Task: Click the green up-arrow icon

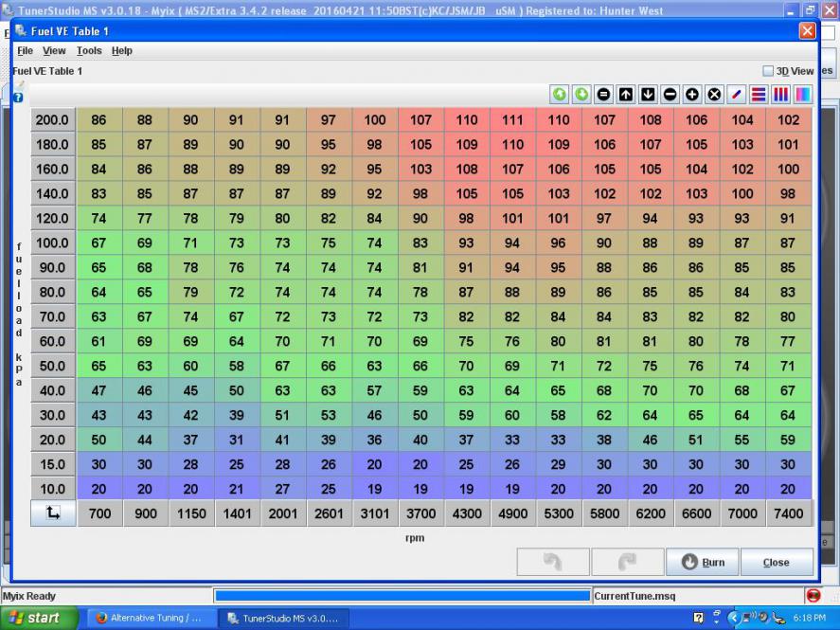Action: pos(559,95)
